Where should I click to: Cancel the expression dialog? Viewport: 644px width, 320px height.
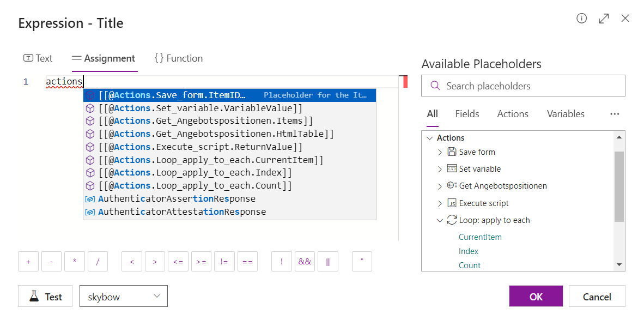coord(597,296)
